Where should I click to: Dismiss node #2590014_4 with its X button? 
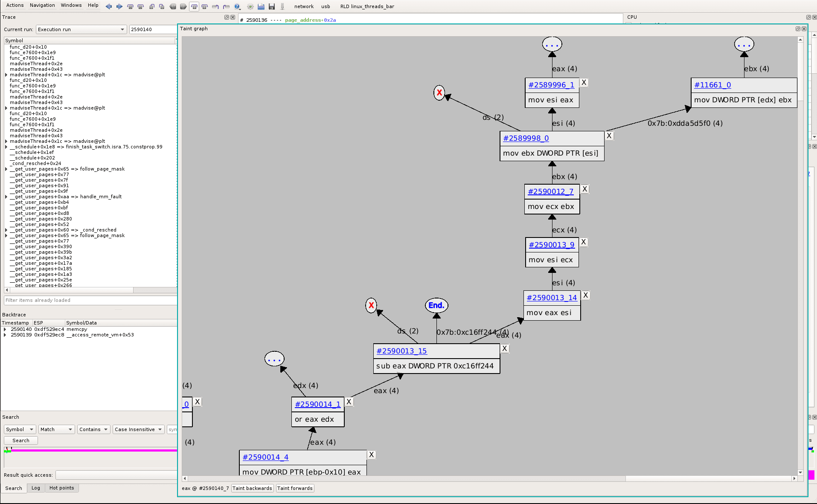(371, 455)
